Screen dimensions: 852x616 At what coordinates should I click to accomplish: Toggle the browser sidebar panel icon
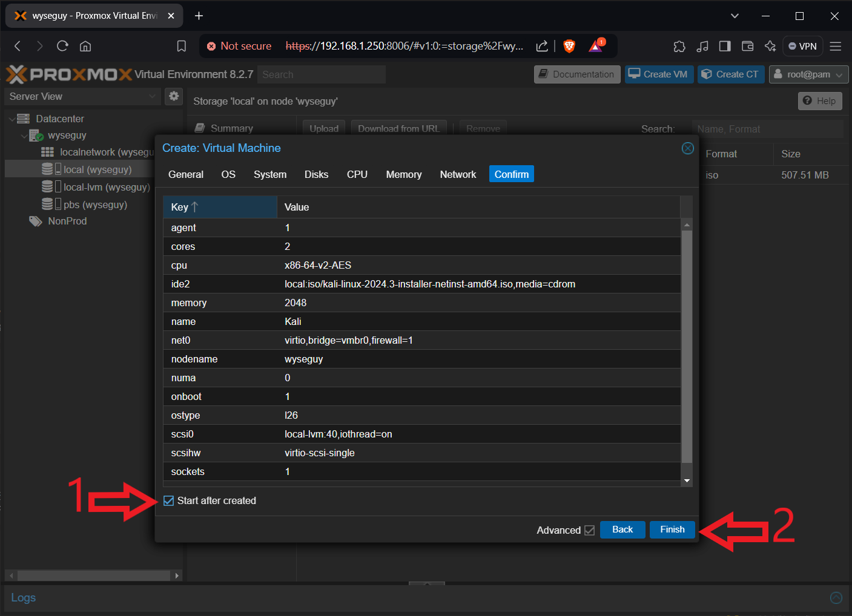[725, 46]
